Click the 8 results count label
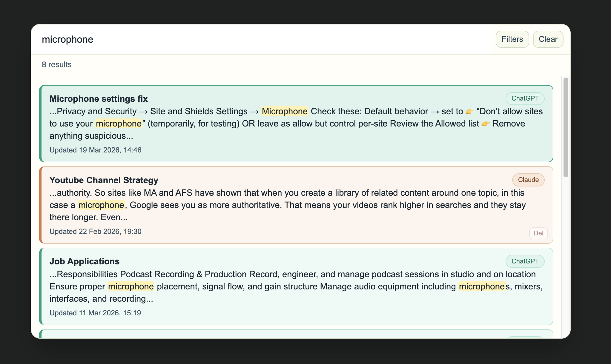 pos(57,64)
